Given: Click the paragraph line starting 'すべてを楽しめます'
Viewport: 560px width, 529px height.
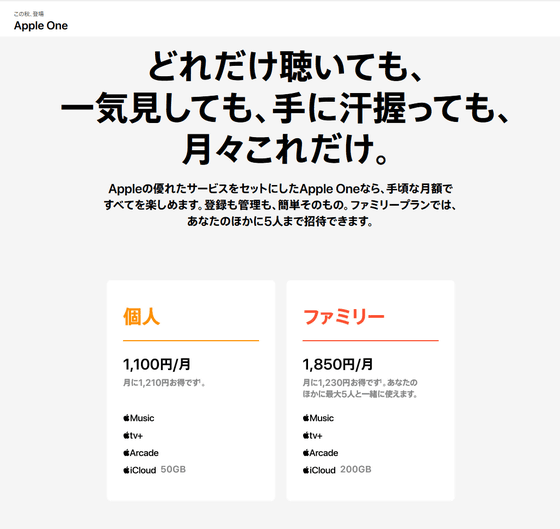Looking at the screenshot, I should point(280,205).
